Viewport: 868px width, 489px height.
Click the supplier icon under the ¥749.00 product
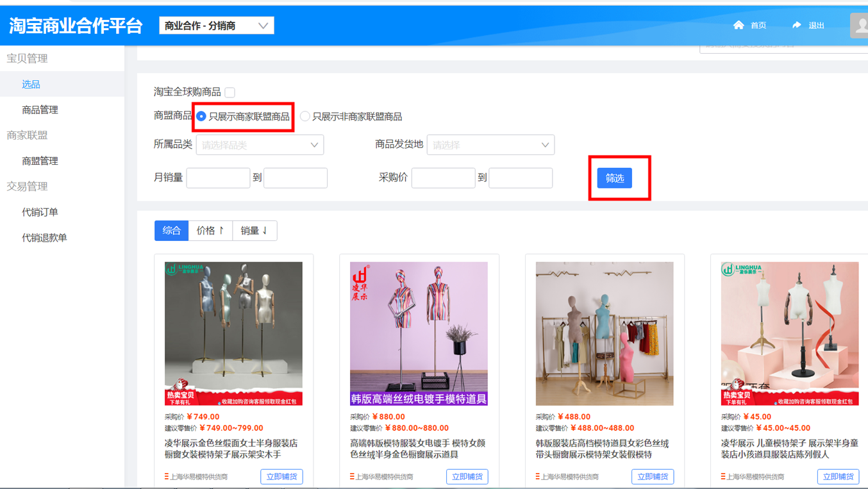[167, 476]
